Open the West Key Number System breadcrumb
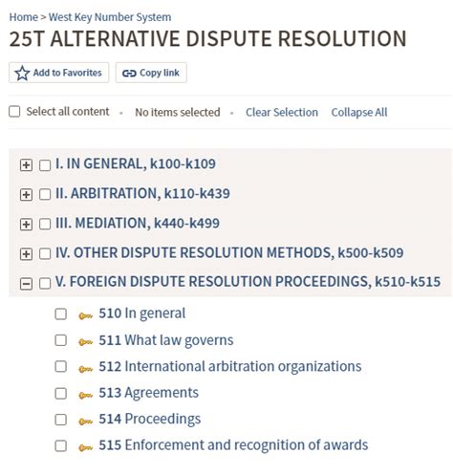Screen dimensions: 453x476 110,17
